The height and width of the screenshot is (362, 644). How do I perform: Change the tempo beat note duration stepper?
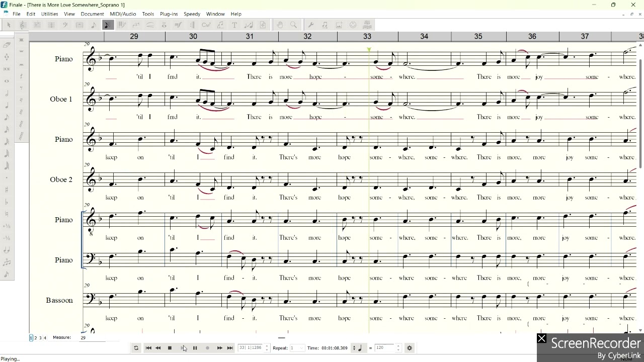(x=354, y=348)
